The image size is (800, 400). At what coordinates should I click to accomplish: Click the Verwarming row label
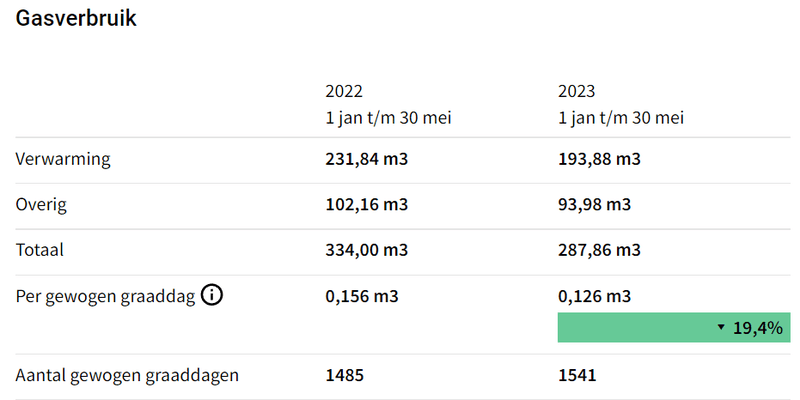click(62, 158)
